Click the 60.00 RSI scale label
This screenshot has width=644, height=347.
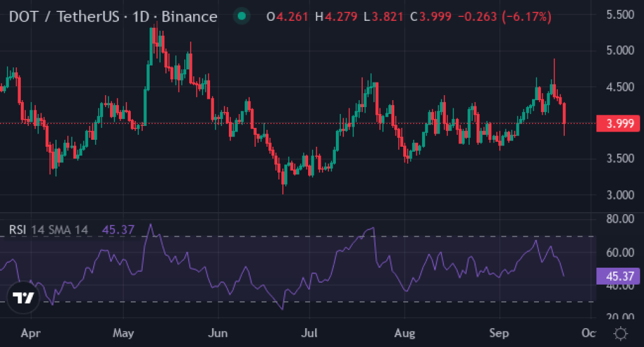(620, 253)
